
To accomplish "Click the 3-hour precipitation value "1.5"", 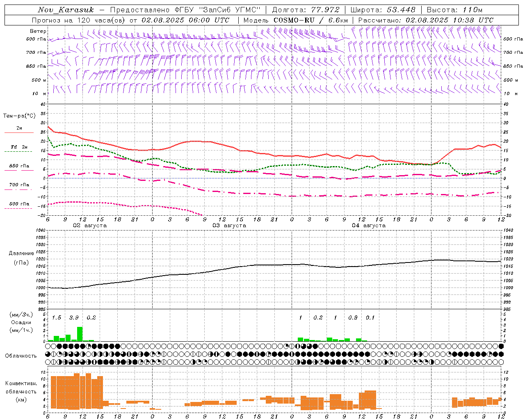I will click(57, 318).
